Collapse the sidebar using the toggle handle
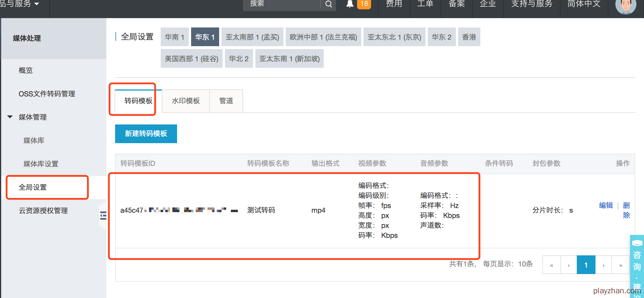644x298 pixels. (103, 216)
